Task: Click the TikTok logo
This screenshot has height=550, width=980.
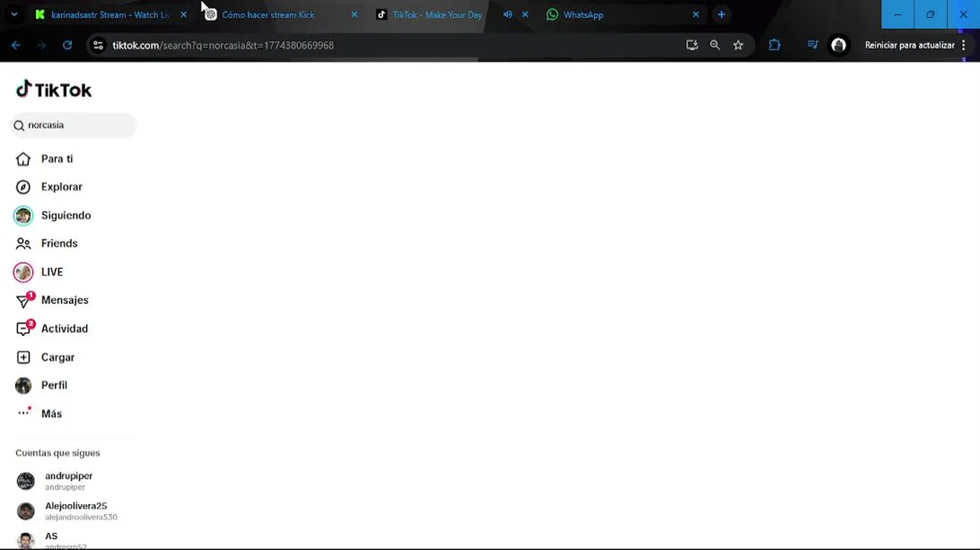Action: [53, 89]
